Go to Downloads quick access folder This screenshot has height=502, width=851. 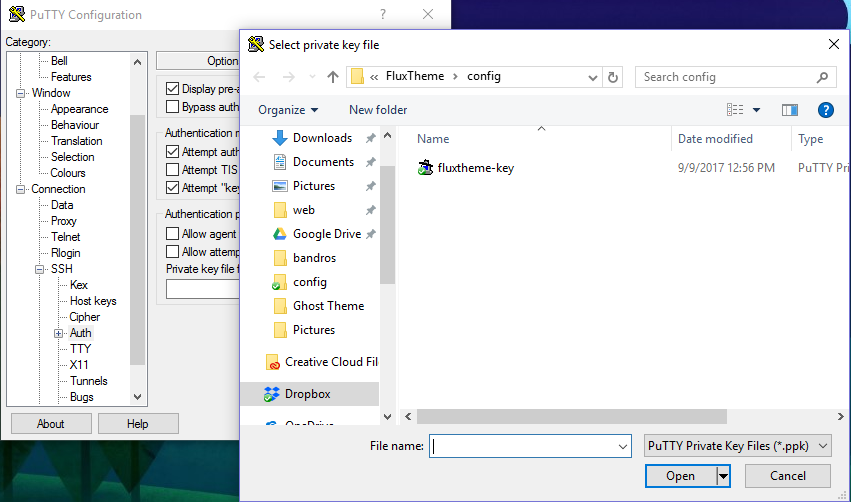click(x=321, y=138)
